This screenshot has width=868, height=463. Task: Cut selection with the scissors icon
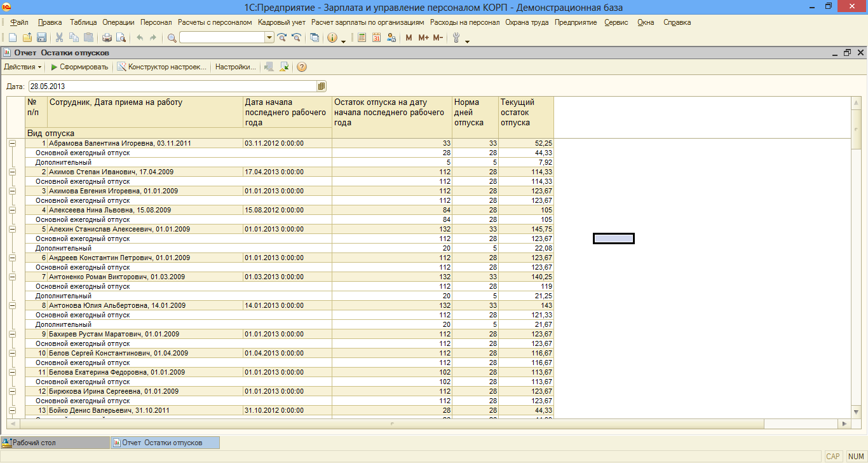tap(60, 38)
